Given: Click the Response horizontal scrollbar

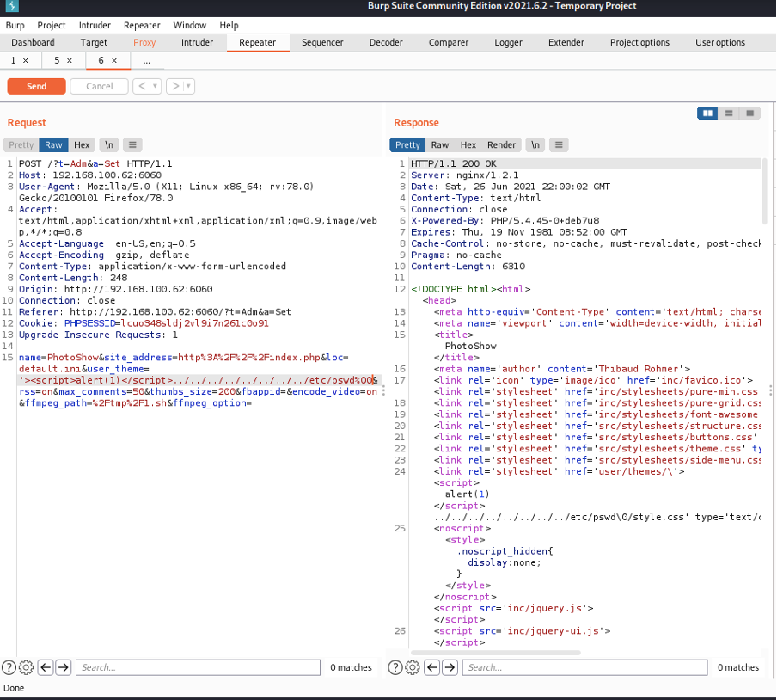Looking at the screenshot, I should tap(496, 653).
